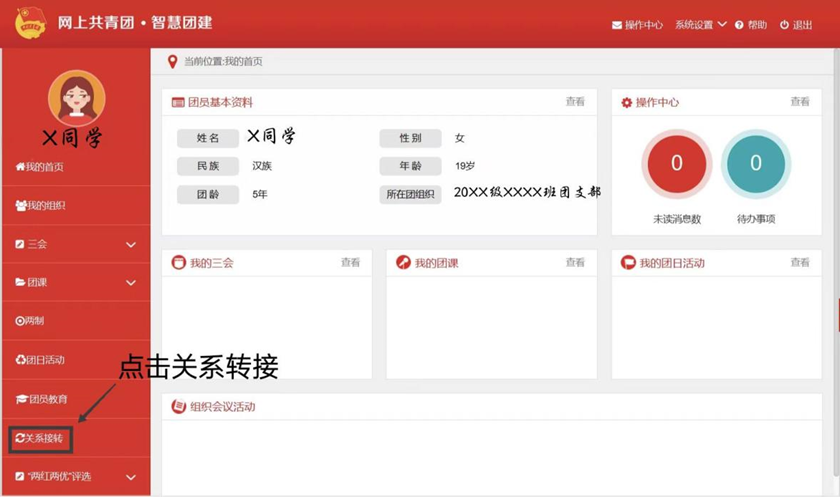Expand the 团课 sidebar submenu
The width and height of the screenshot is (840, 497).
pos(130,283)
